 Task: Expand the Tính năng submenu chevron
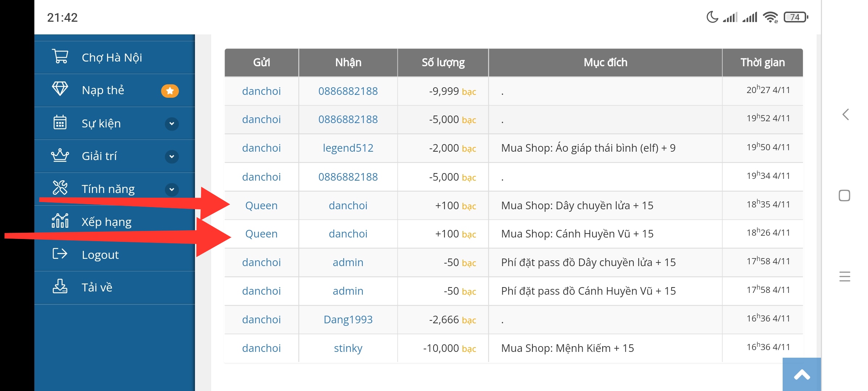click(x=172, y=189)
